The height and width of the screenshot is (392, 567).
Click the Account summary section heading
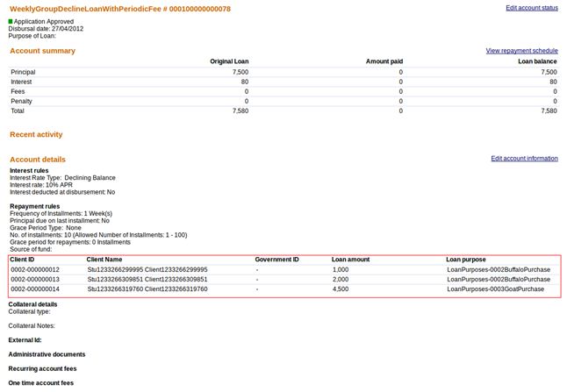42,51
